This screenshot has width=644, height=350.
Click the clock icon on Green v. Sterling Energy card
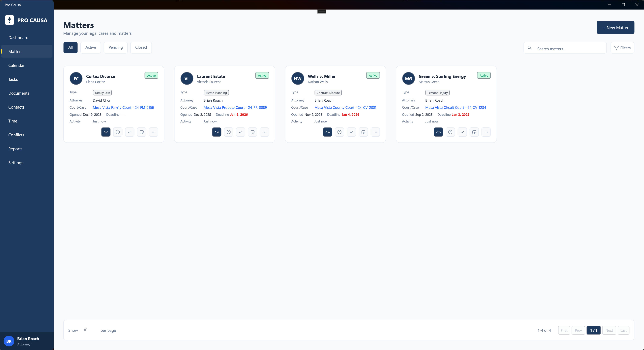point(450,132)
